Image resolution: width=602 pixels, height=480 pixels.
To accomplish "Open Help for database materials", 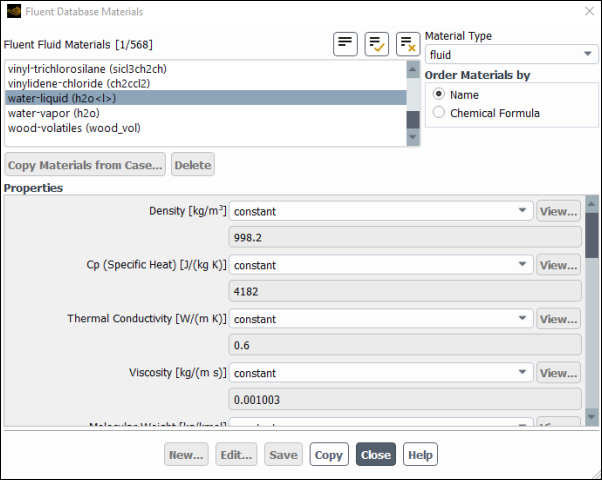I will click(420, 454).
